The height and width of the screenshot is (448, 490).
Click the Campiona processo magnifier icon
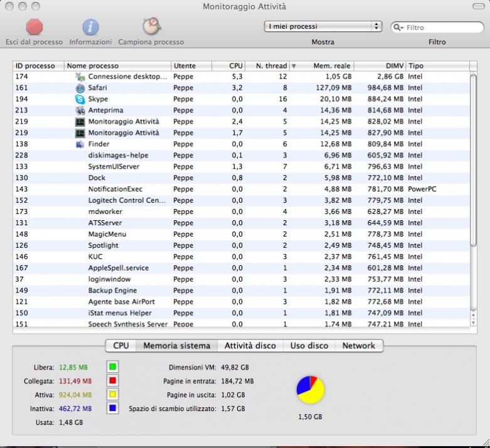[152, 26]
